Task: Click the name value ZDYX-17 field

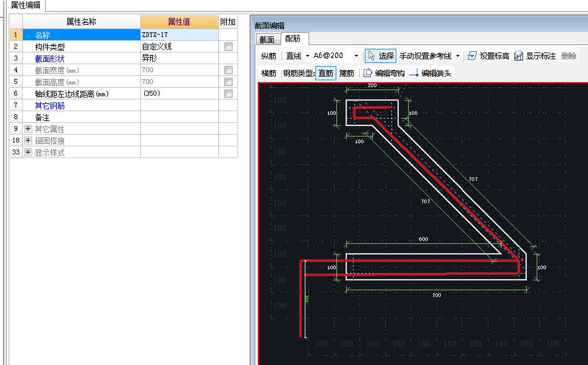Action: click(179, 35)
